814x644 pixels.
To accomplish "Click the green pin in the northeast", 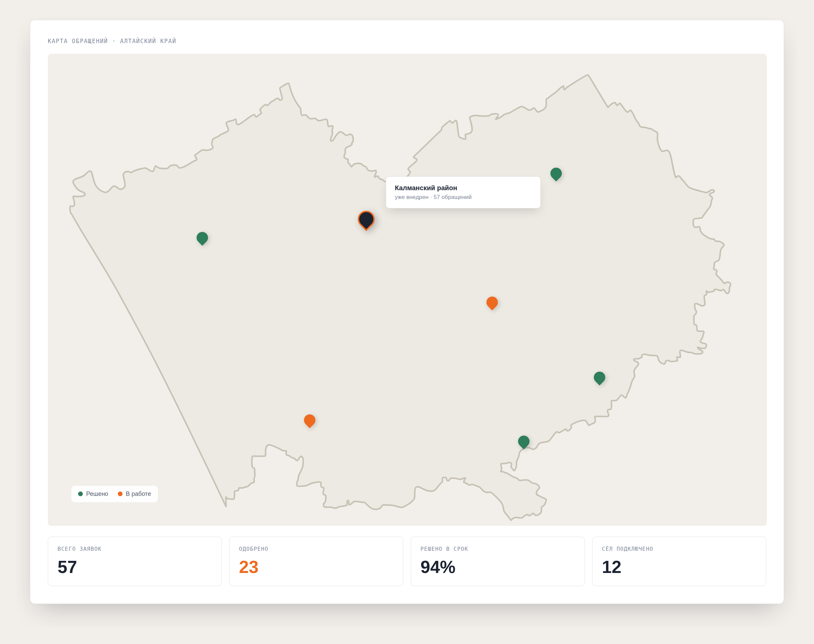I will (x=556, y=174).
